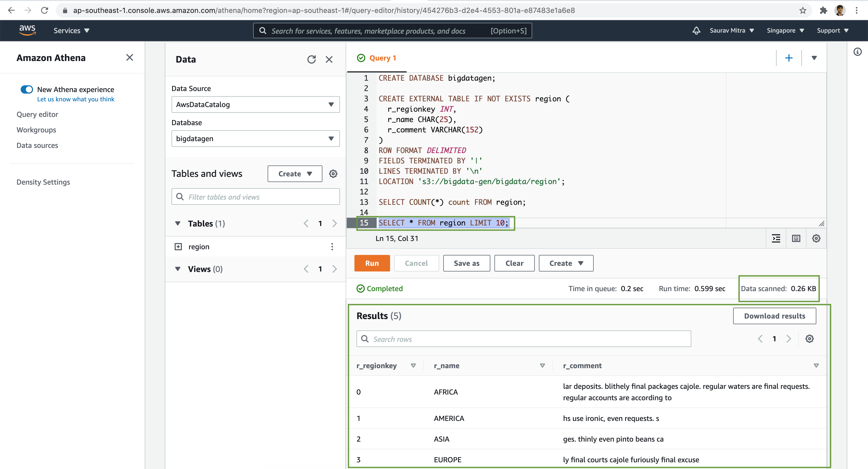Close the Data panel
Image resolution: width=868 pixels, height=469 pixels.
pyautogui.click(x=329, y=60)
